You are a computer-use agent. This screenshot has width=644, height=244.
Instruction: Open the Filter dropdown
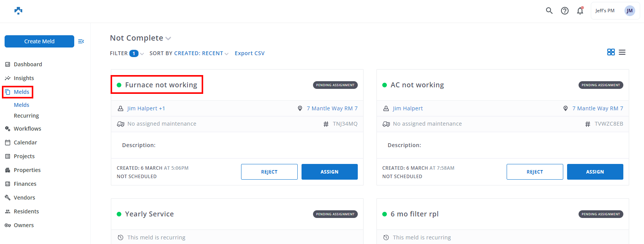127,53
